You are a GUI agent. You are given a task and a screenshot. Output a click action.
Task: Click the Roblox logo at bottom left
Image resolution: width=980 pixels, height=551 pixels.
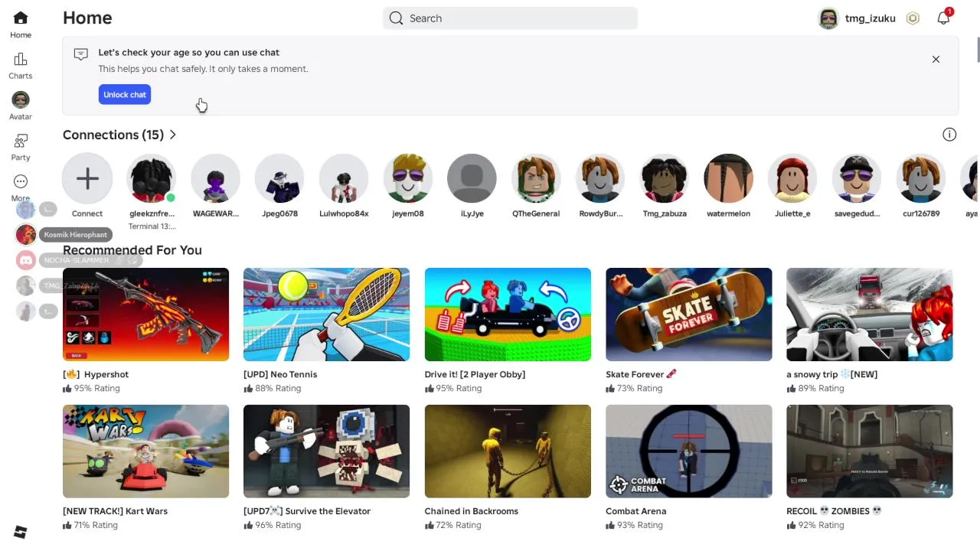[x=21, y=532]
